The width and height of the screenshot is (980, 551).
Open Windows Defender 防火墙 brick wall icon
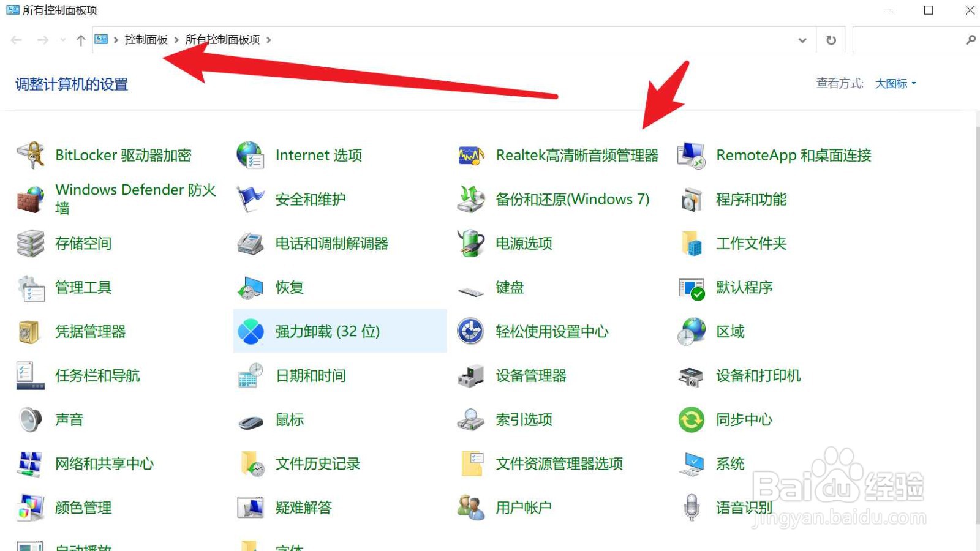[x=30, y=199]
